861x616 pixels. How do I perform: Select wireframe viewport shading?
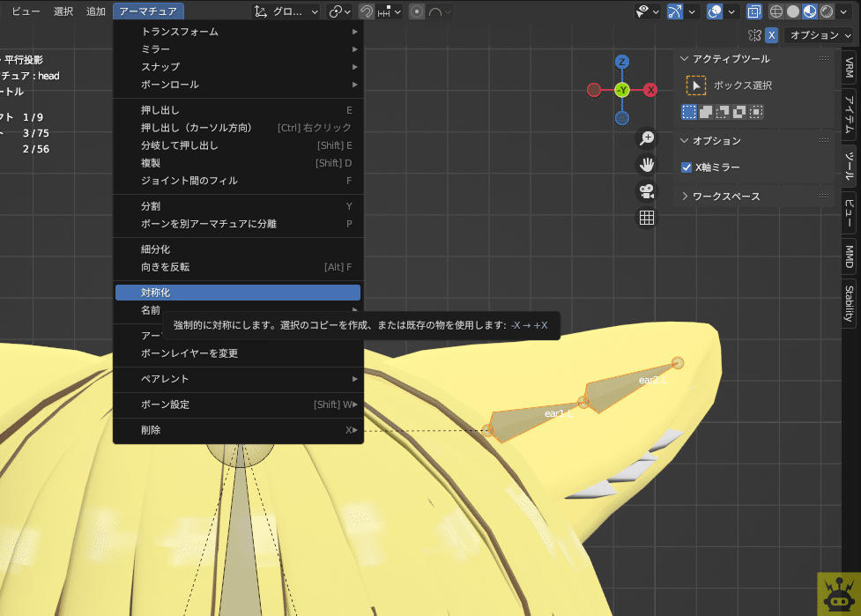[776, 11]
